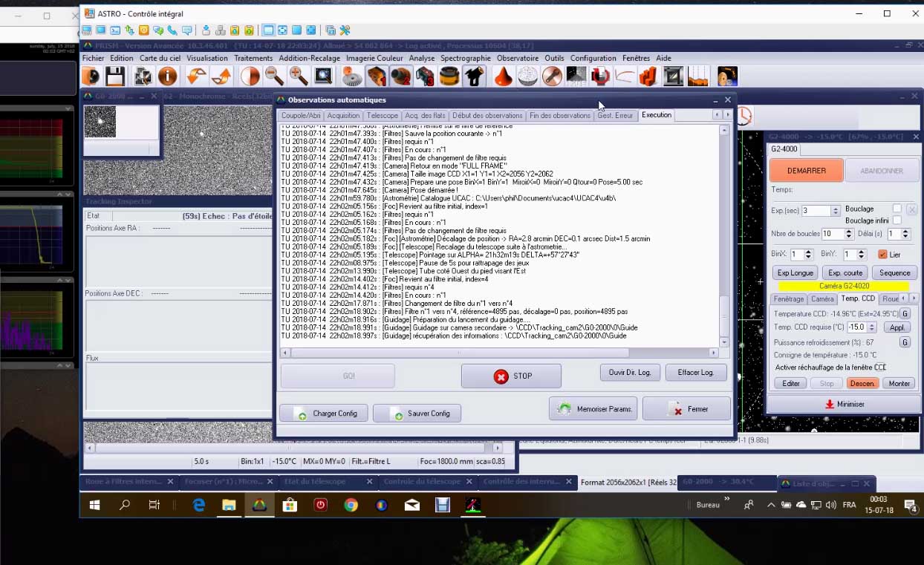This screenshot has height=565, width=924.
Task: Adjust the Temp. CCD requise spinner
Action: (x=872, y=327)
